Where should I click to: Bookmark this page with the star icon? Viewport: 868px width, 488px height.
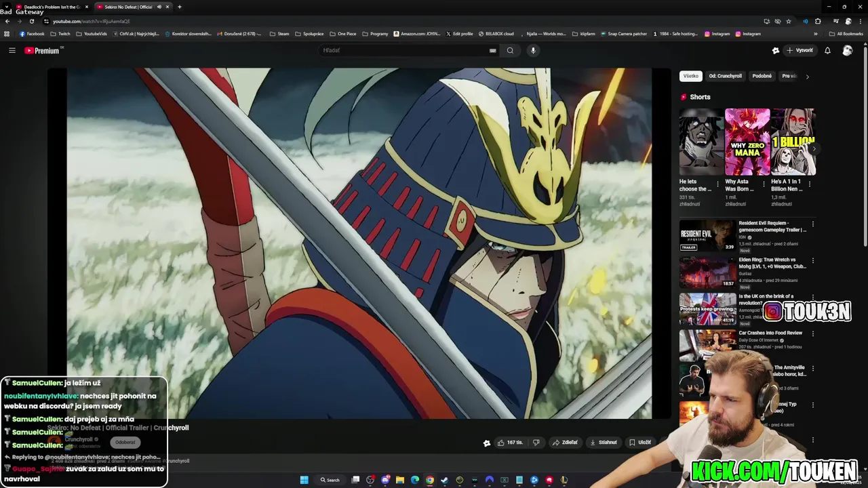tap(788, 21)
